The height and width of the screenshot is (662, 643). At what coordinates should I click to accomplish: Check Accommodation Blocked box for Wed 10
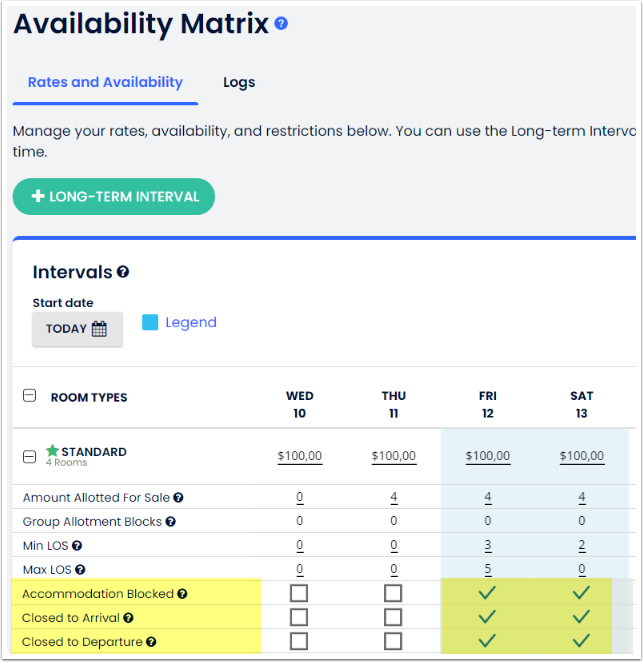pos(299,593)
